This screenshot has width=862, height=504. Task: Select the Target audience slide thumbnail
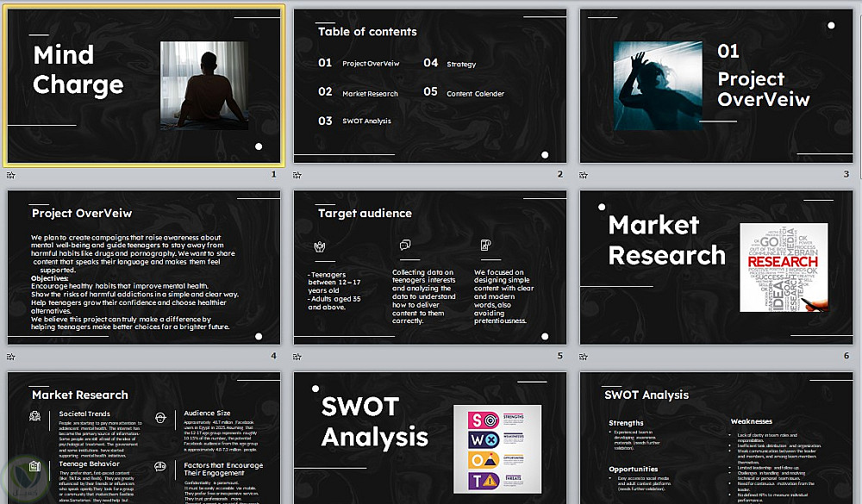430,268
